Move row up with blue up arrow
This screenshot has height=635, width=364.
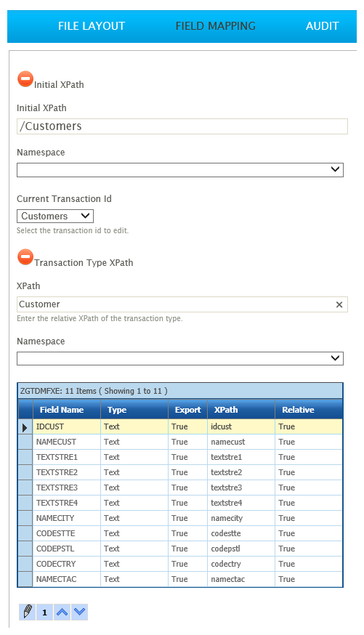coord(62,612)
